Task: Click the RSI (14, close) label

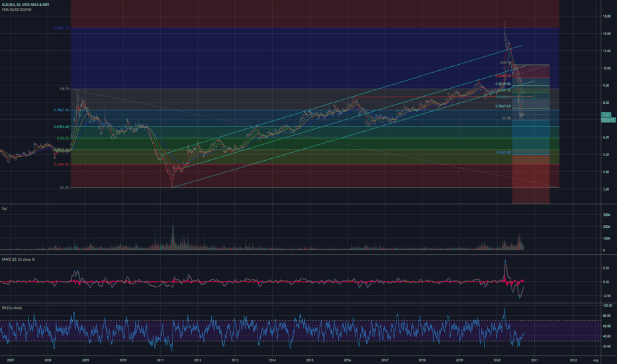Action: tap(11, 308)
